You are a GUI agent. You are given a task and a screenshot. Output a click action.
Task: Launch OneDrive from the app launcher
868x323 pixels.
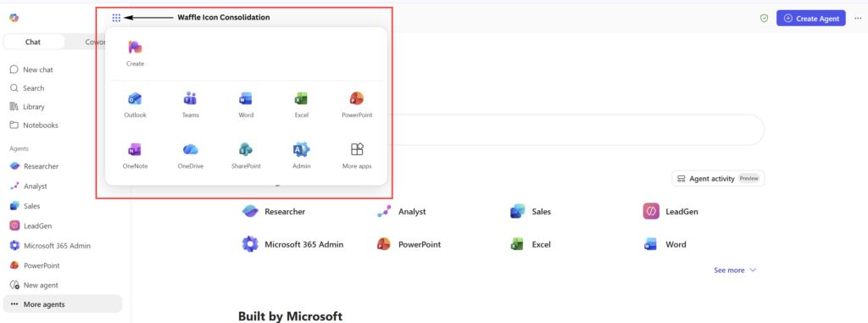(191, 156)
